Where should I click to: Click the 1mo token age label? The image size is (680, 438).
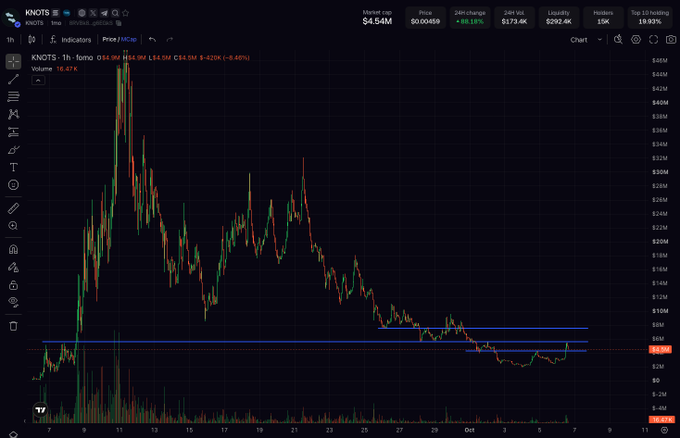(56, 23)
